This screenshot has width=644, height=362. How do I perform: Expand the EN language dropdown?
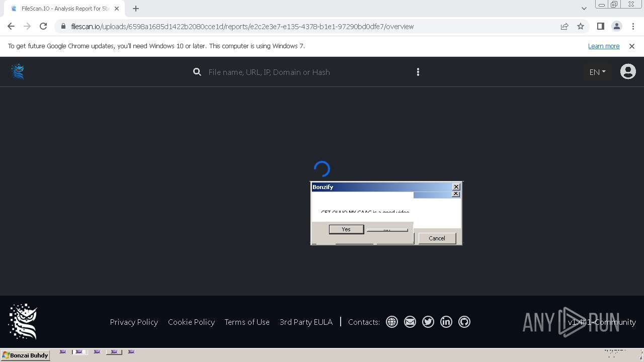597,72
